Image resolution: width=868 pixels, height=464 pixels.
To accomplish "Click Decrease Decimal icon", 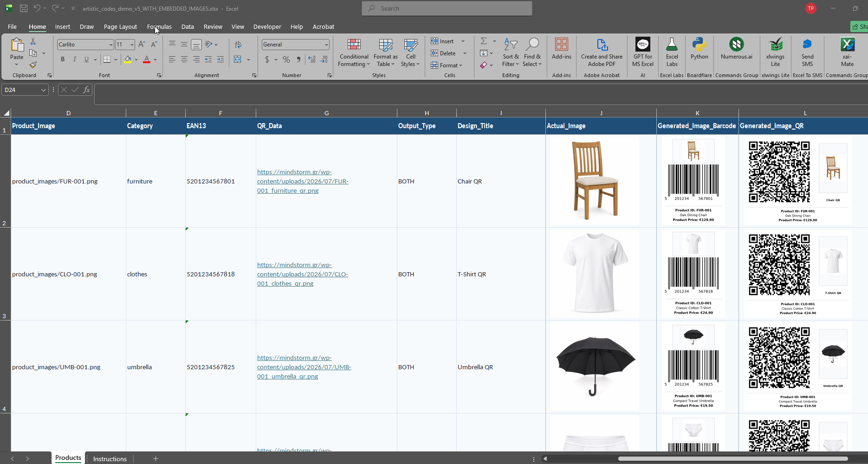I will [x=324, y=59].
